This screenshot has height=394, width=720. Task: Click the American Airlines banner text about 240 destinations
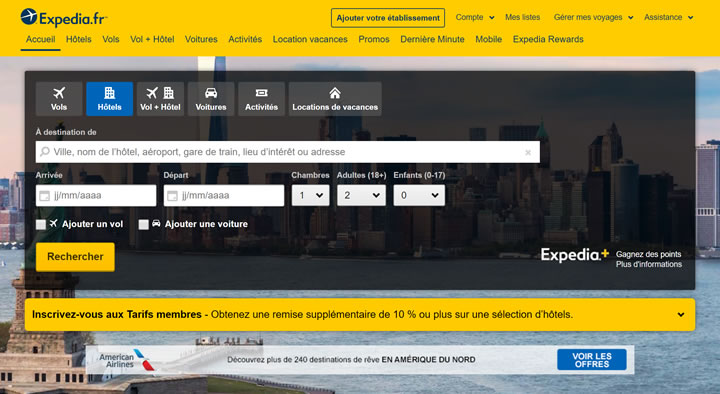pos(351,360)
